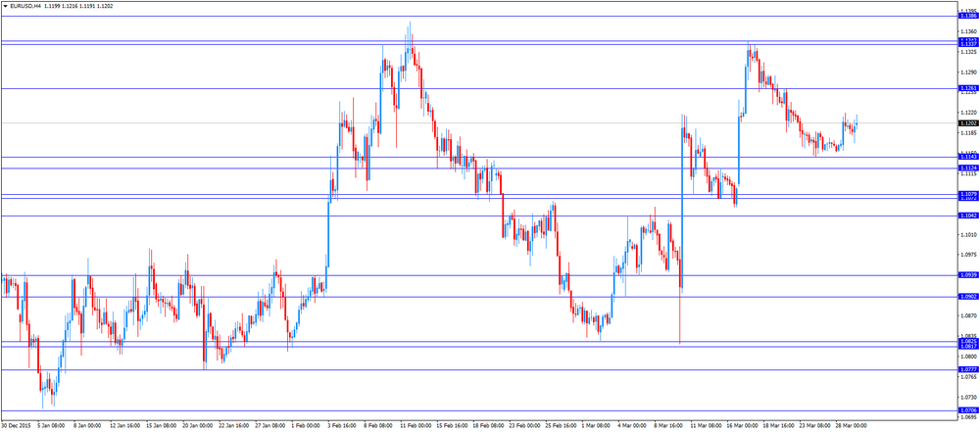
Task: Click the 28 Mar 00:00 time label
Action: pos(852,425)
